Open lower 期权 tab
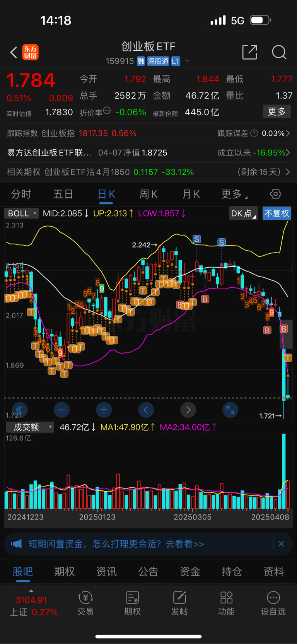The width and height of the screenshot is (297, 644). (65, 571)
